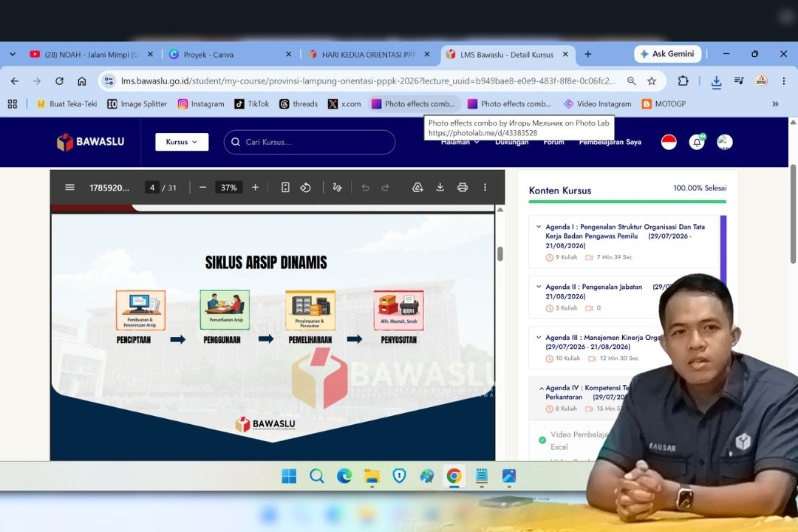Screen dimensions: 798x532
Task: Collapse Agenda III Manajemen Kinerja section
Action: 539,337
